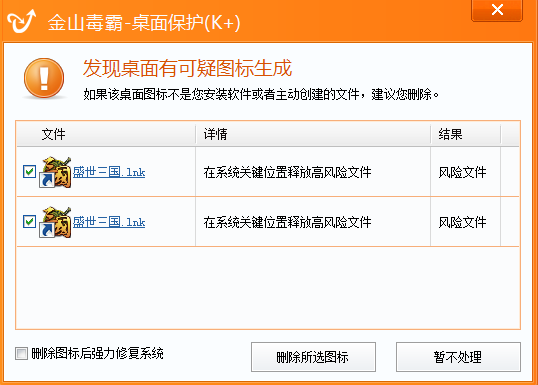Enable 删除图标后强力修复系统 checkbox
The width and height of the screenshot is (538, 385).
[x=21, y=353]
